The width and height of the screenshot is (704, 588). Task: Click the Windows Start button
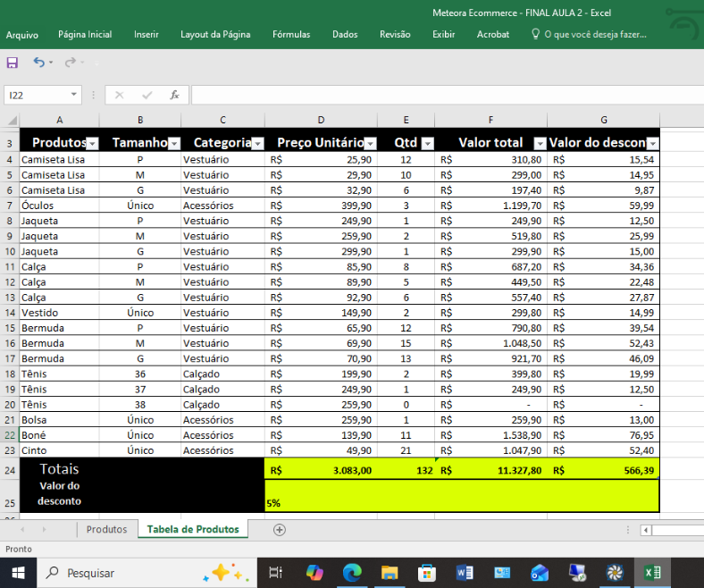[18, 573]
